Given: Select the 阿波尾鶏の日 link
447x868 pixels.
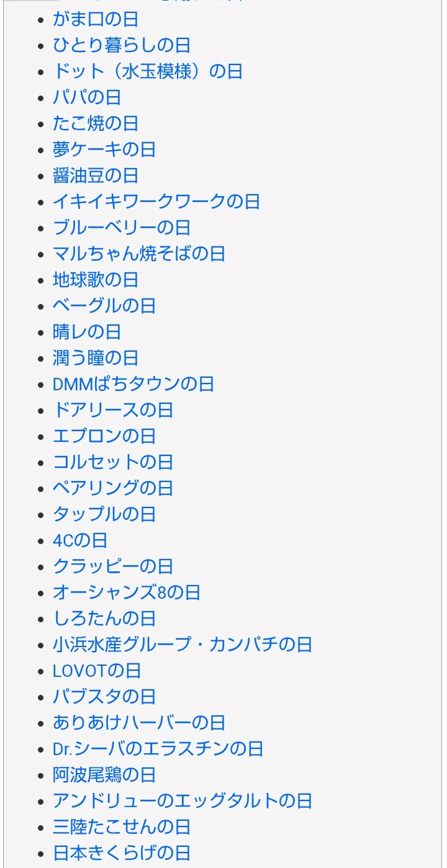Looking at the screenshot, I should pyautogui.click(x=104, y=775).
